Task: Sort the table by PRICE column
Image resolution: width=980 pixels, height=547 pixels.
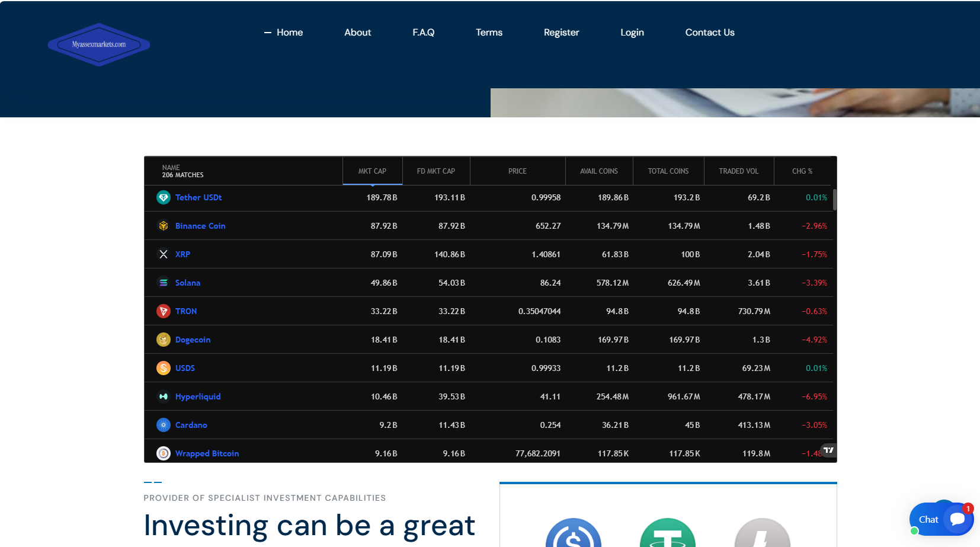Action: (518, 171)
